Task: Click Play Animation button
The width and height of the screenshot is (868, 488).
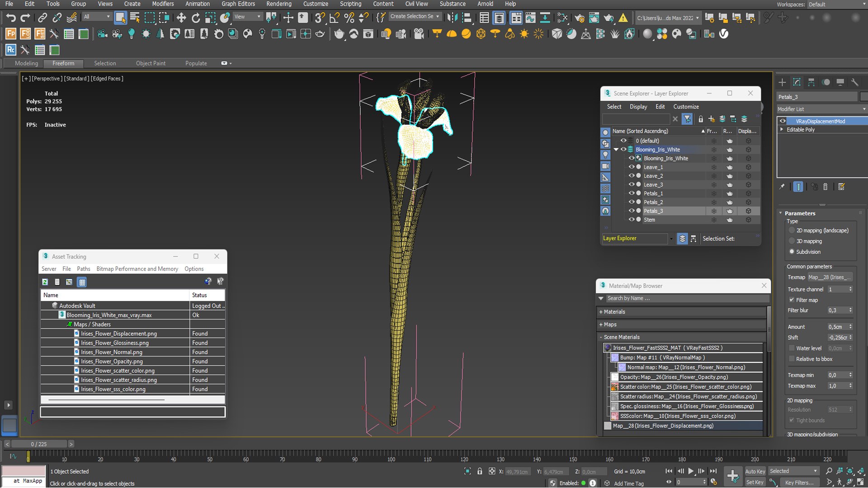Action: (x=691, y=471)
